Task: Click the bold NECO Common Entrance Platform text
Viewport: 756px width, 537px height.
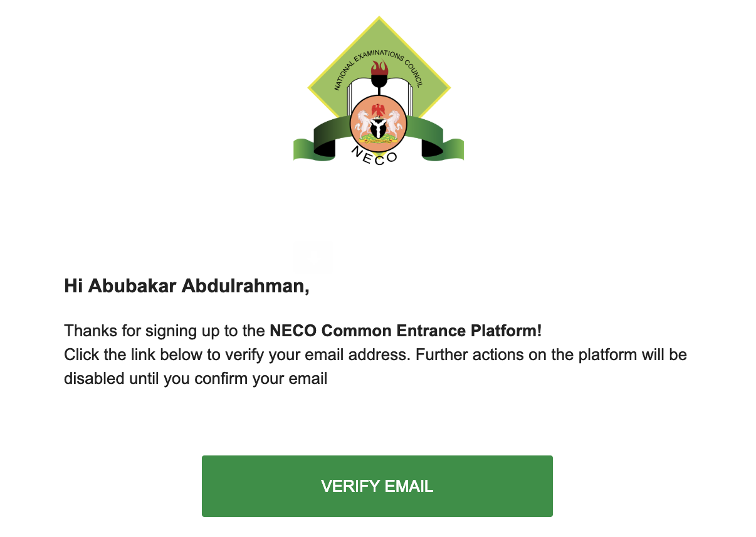Action: click(406, 331)
